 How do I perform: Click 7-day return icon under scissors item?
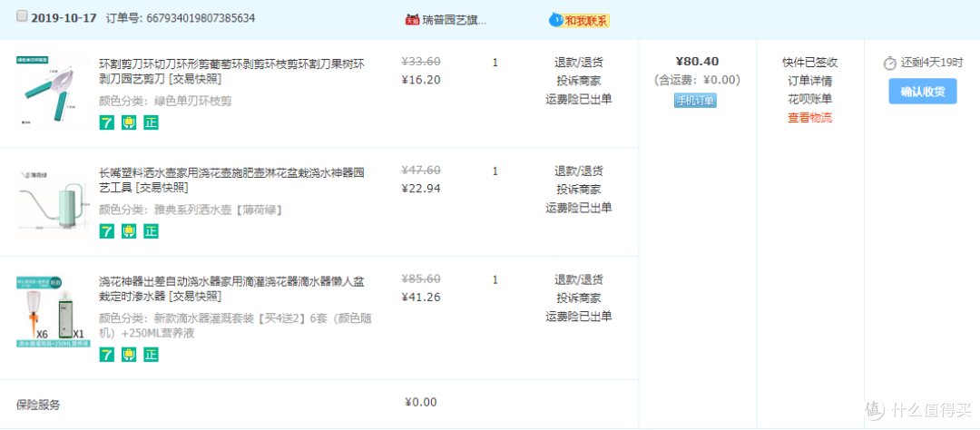[x=107, y=122]
